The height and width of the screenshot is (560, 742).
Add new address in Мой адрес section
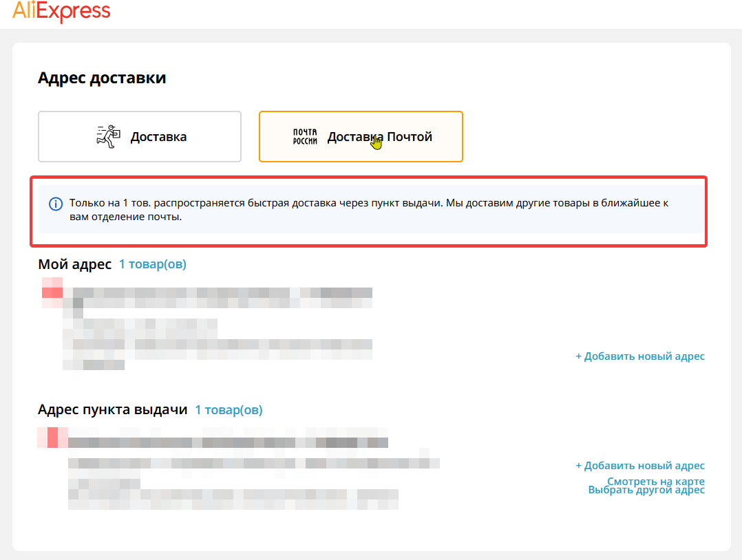640,356
